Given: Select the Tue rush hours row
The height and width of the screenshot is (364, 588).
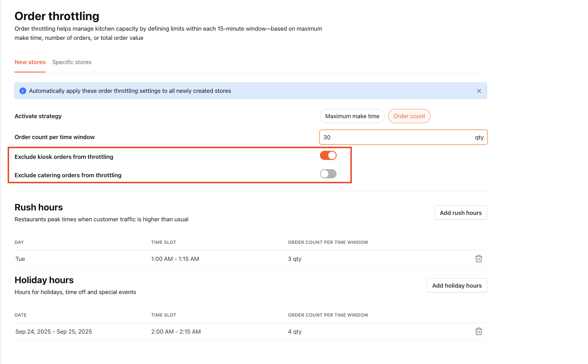Looking at the screenshot, I should point(20,259).
